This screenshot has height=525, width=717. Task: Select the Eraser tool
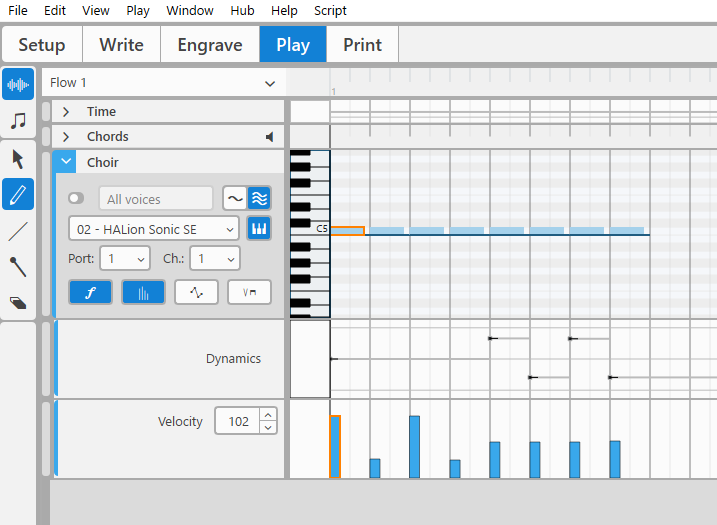[18, 302]
